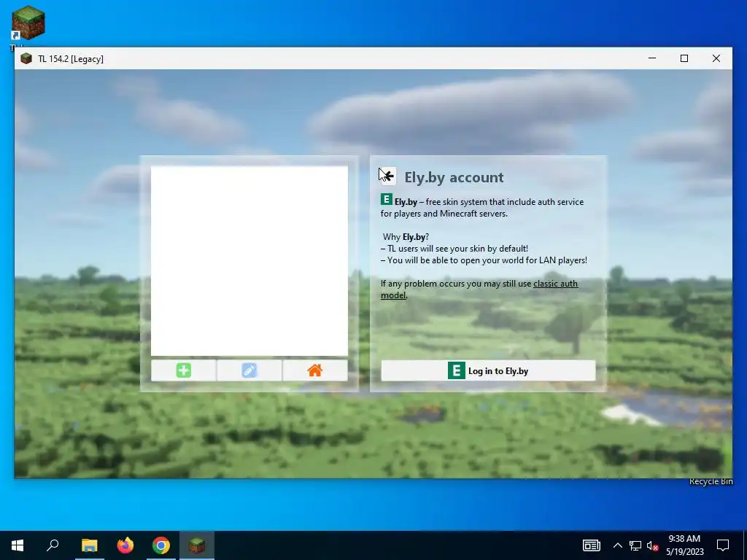Screen dimensions: 747x560
Task: Select the TL launcher taskbar button
Action: pos(197,545)
